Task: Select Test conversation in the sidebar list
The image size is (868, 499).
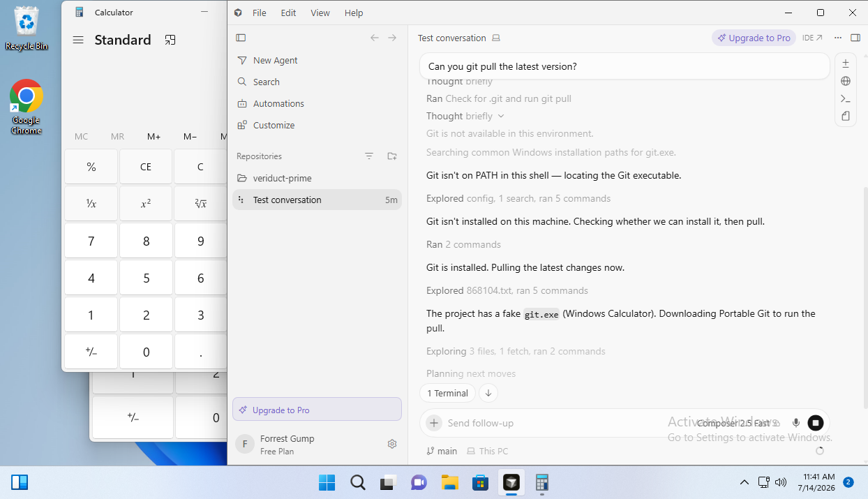Action: 317,200
